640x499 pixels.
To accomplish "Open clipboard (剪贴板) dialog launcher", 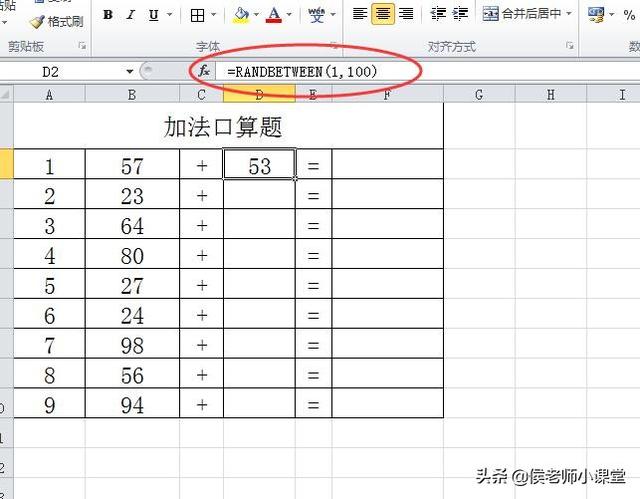I will click(82, 46).
